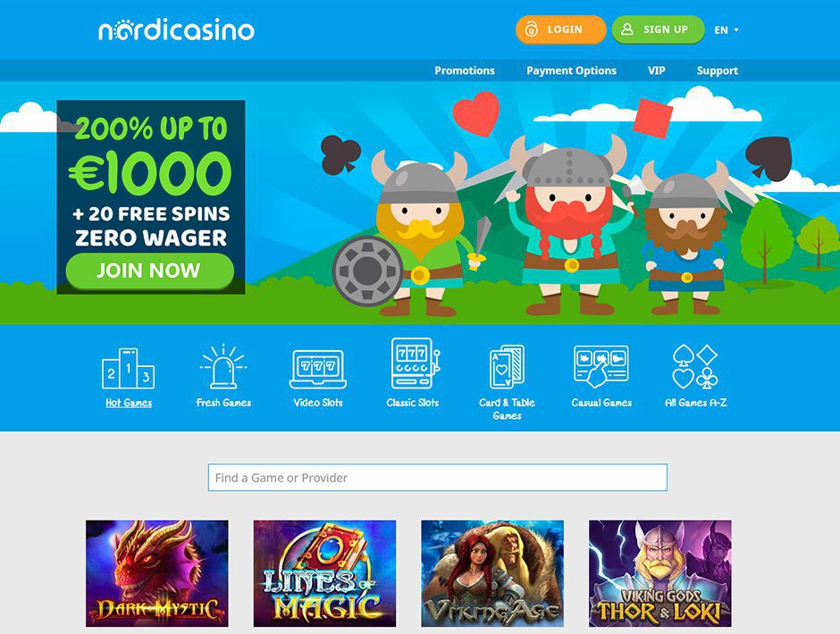Open the Promotions menu item
The height and width of the screenshot is (634, 840).
465,71
